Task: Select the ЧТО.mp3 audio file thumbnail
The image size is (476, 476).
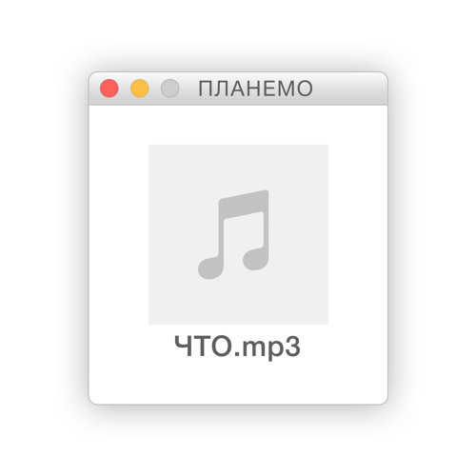Action: (x=238, y=234)
